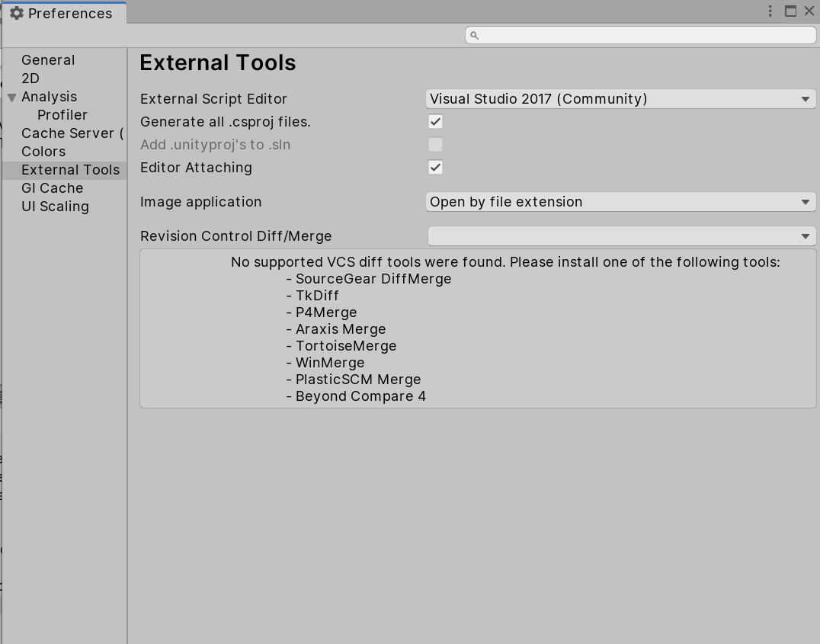The width and height of the screenshot is (820, 644).
Task: Select the Cache Server preferences category
Action: (x=72, y=133)
